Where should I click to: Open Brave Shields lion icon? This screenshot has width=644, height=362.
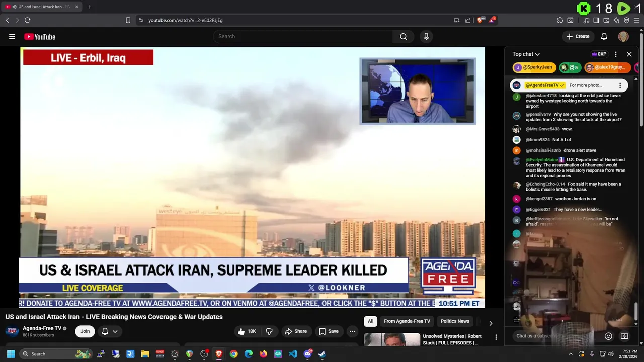[480, 20]
